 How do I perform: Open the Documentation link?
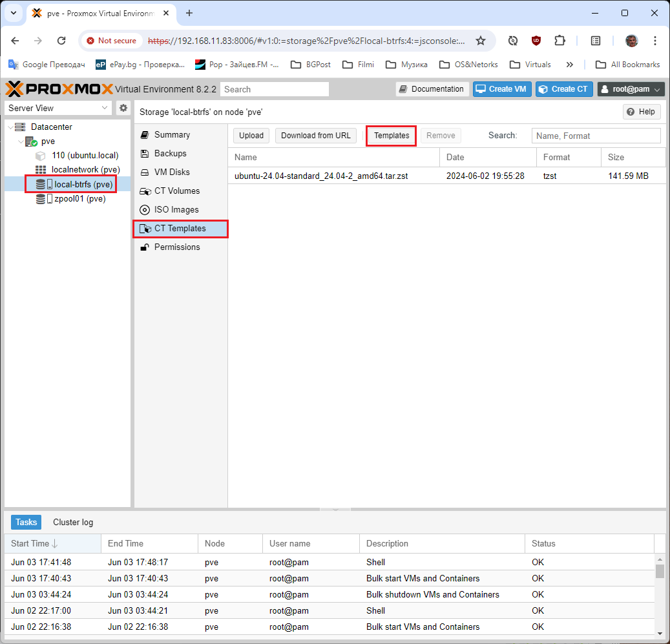(x=432, y=89)
